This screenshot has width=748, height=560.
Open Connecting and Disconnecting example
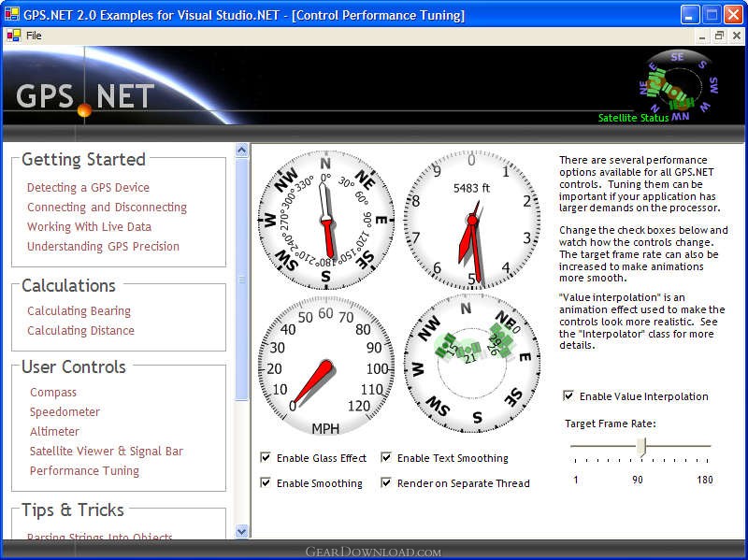coord(107,207)
